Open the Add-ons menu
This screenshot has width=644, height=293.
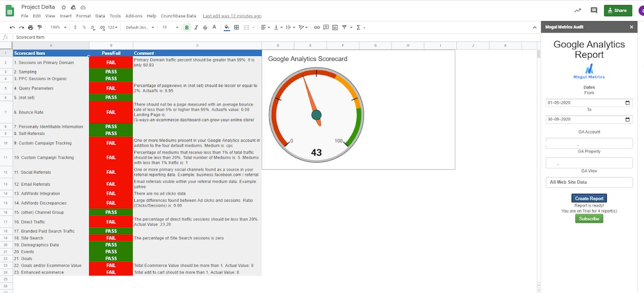(134, 16)
